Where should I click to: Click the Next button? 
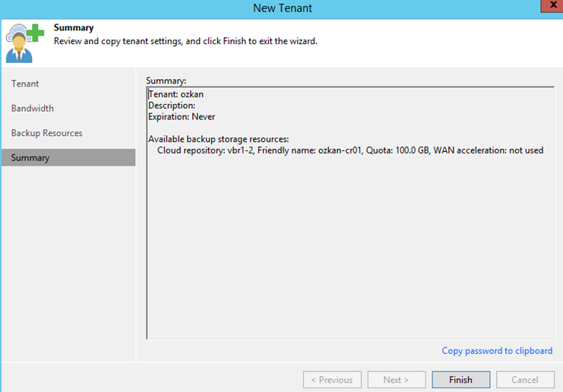coord(397,379)
